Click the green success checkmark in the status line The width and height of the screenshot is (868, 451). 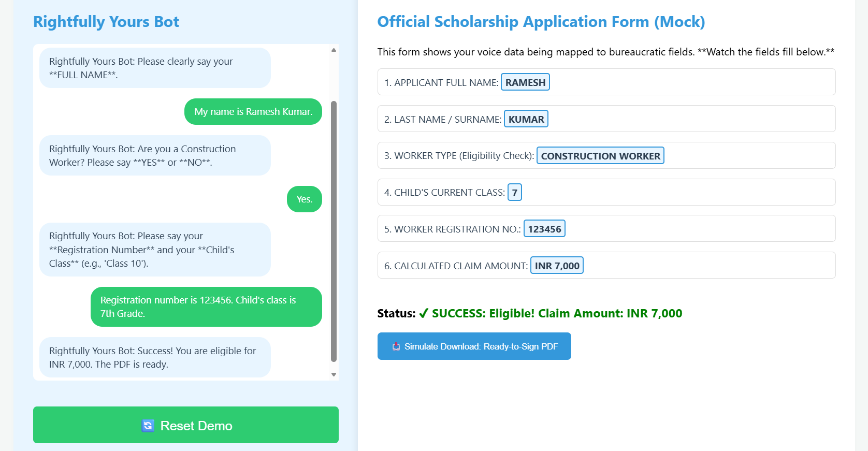pyautogui.click(x=424, y=313)
